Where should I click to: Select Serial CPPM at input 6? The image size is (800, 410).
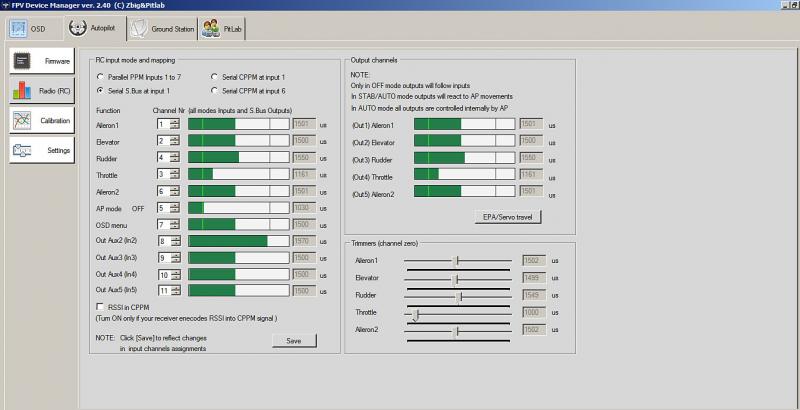tap(214, 90)
